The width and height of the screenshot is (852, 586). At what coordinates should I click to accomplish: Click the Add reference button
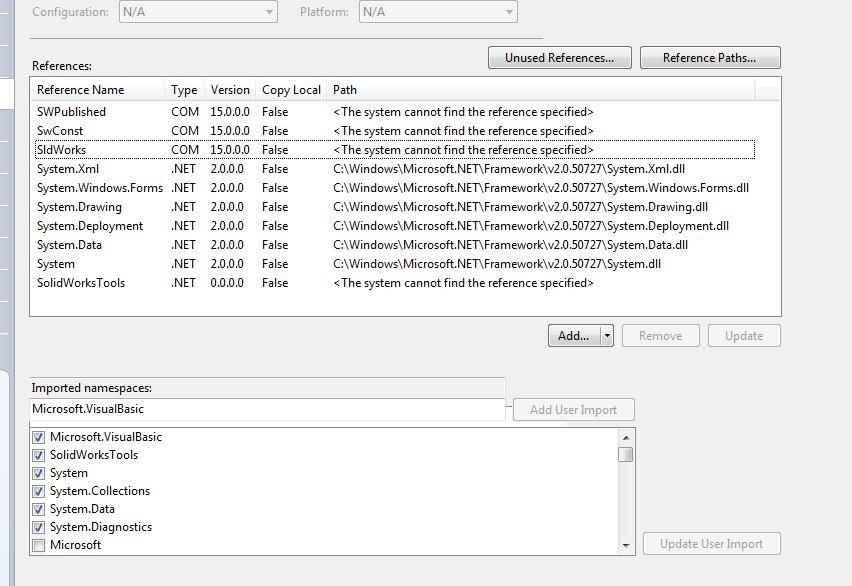pos(574,336)
